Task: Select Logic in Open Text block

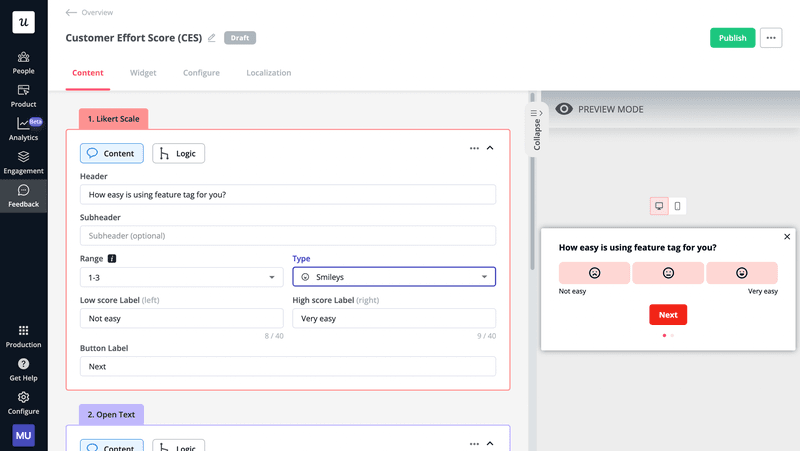Action: click(179, 445)
